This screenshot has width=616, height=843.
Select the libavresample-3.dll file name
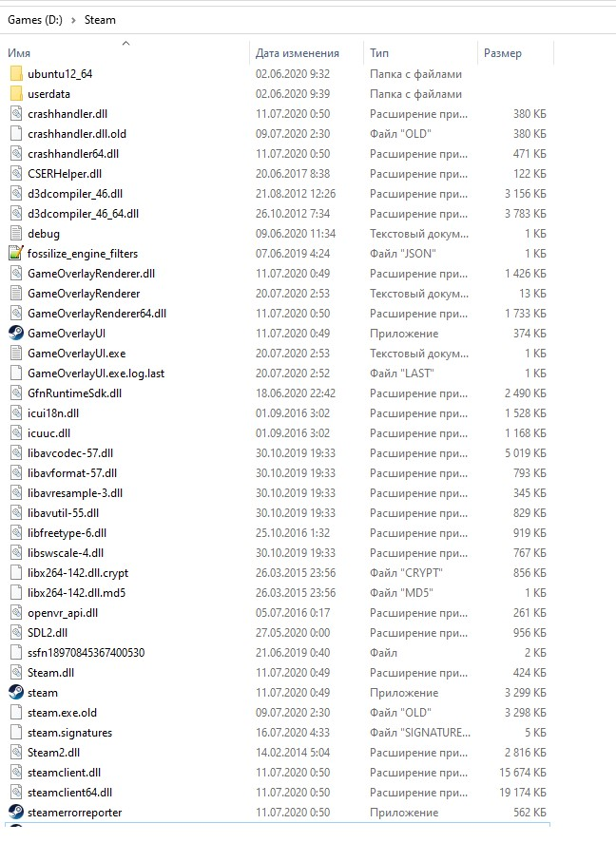pos(75,493)
